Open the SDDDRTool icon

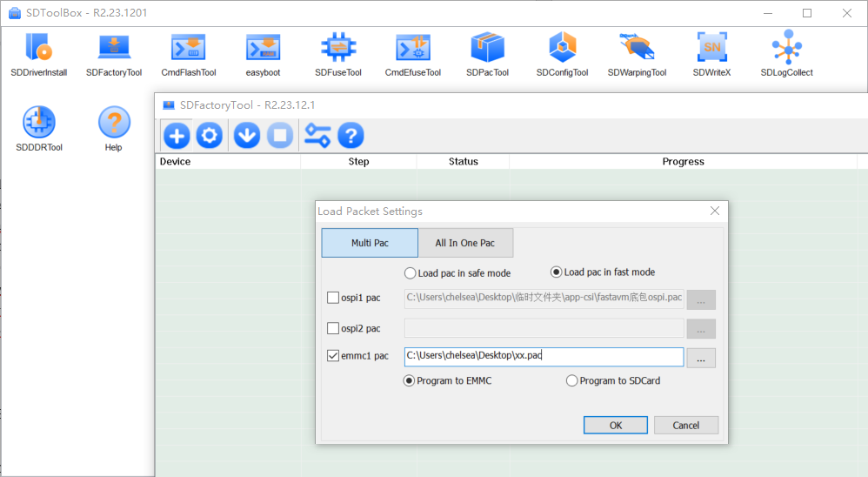tap(38, 124)
